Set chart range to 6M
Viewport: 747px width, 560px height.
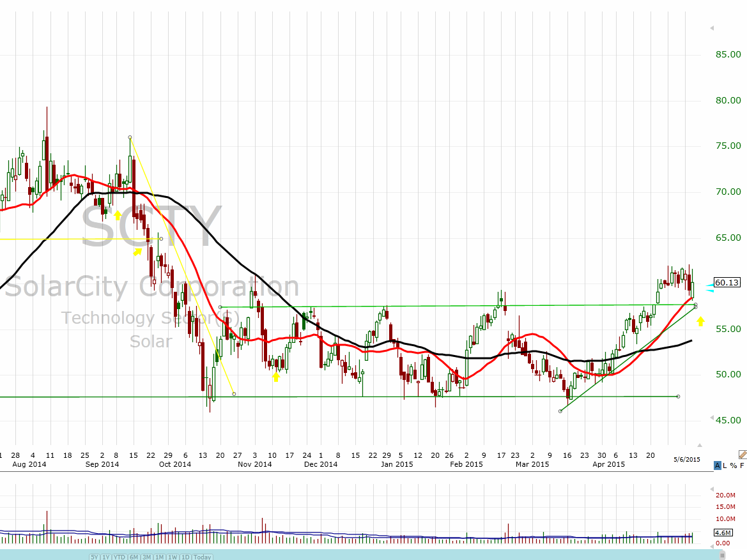click(134, 557)
